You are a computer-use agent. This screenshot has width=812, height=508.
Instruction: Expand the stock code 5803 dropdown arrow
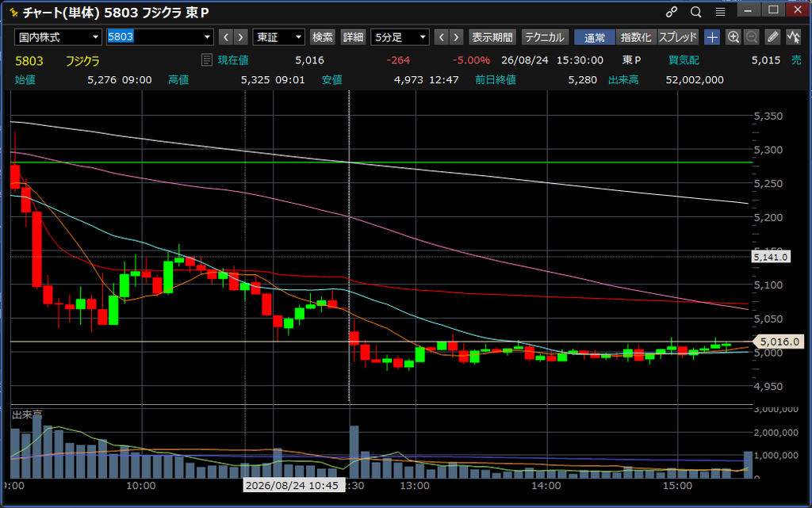(x=207, y=37)
